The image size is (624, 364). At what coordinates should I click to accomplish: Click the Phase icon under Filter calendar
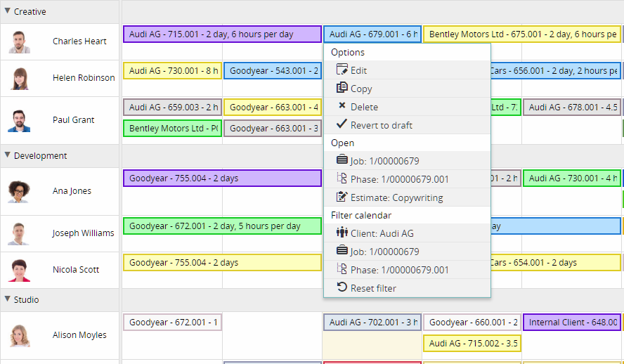pyautogui.click(x=342, y=268)
